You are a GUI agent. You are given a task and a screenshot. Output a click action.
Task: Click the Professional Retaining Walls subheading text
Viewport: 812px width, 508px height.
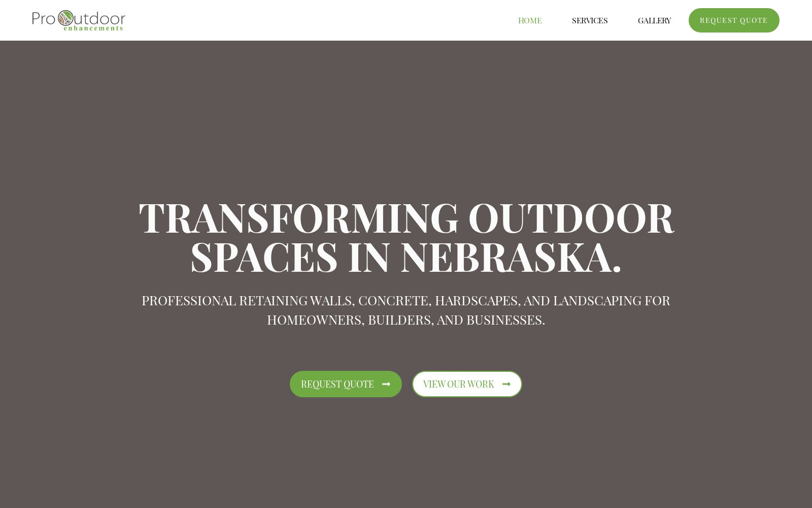(406, 310)
